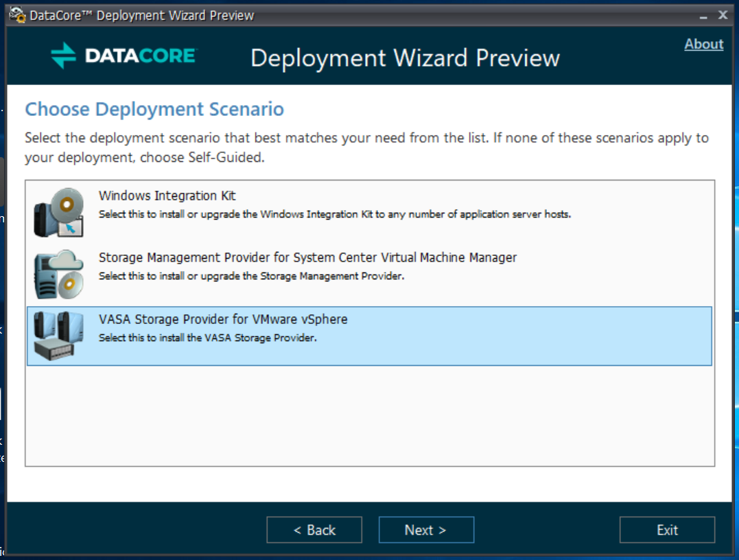Click the Choose Deployment Scenario heading
739x560 pixels.
tap(154, 109)
